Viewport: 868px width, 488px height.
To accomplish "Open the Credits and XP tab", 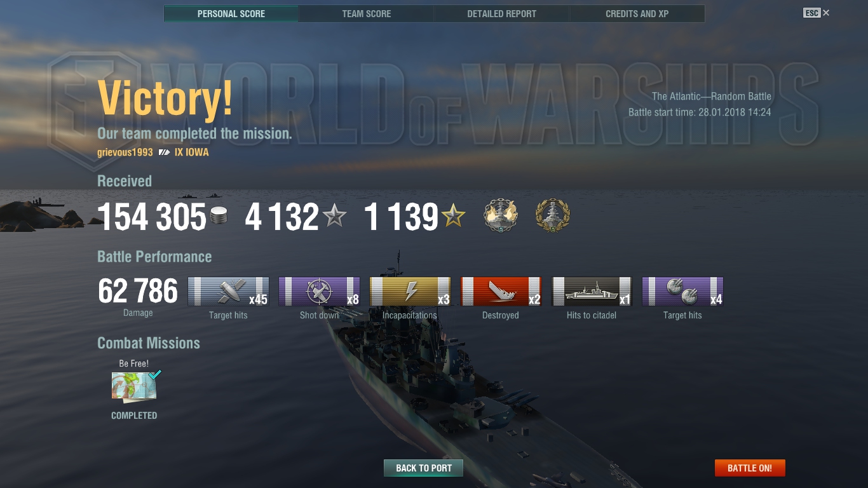I will click(637, 14).
